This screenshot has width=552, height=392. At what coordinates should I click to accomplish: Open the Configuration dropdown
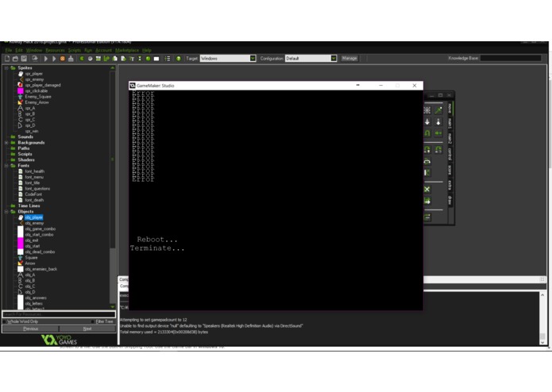(334, 59)
